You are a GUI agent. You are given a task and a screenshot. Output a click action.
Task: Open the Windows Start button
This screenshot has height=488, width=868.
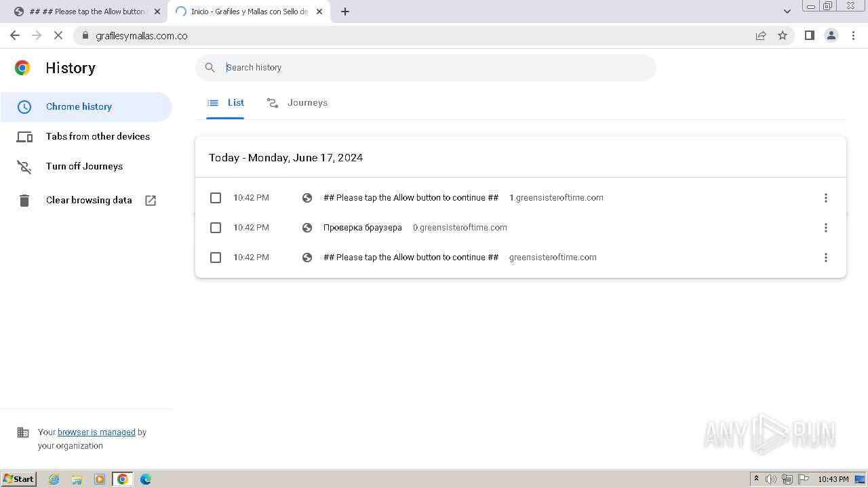click(x=19, y=479)
